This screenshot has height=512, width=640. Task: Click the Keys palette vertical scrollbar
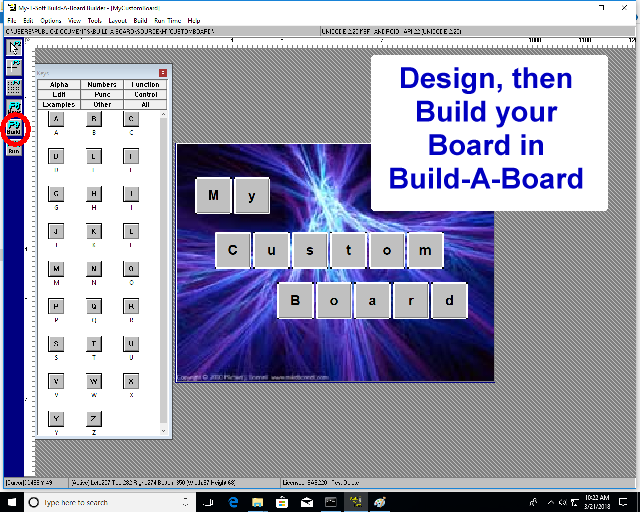tap(164, 270)
